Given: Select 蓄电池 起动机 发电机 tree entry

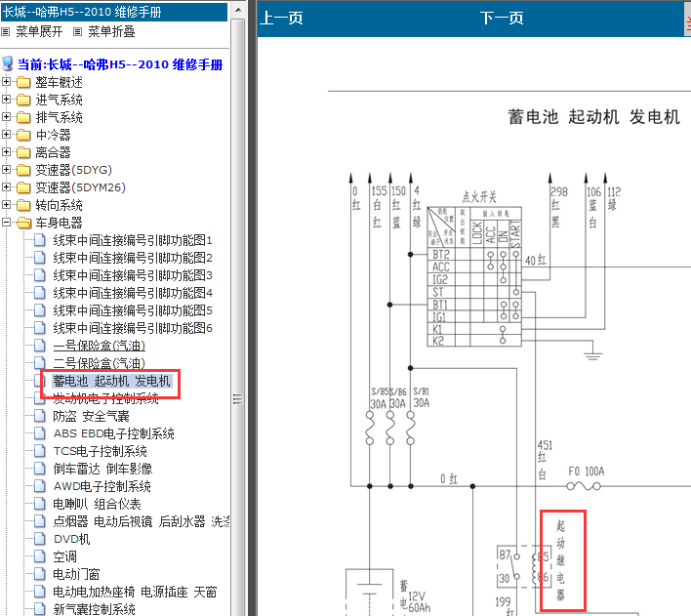Looking at the screenshot, I should (111, 381).
